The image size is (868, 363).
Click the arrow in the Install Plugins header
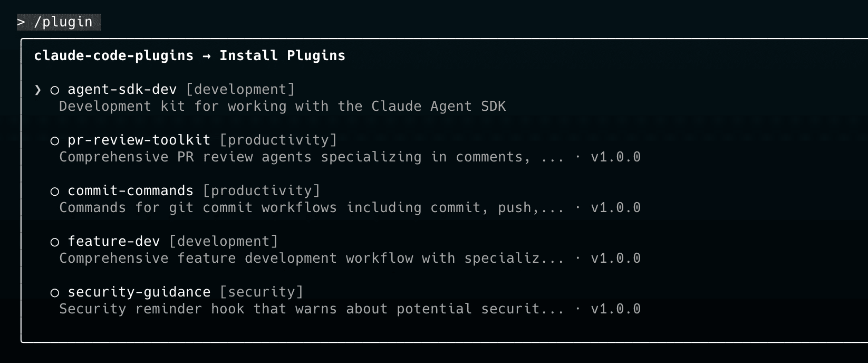pos(206,56)
